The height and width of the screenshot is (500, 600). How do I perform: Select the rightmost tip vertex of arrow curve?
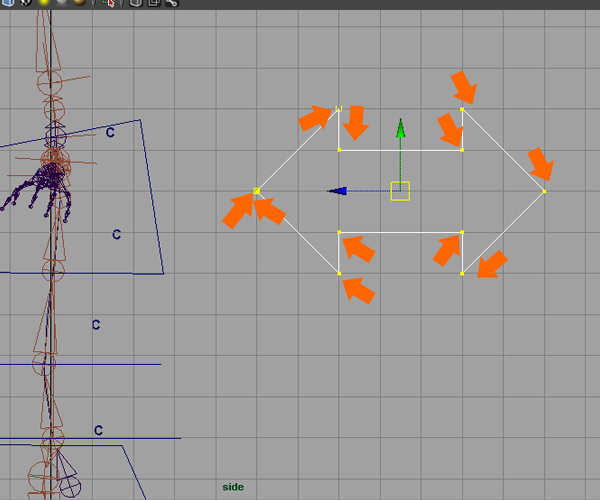tap(544, 191)
